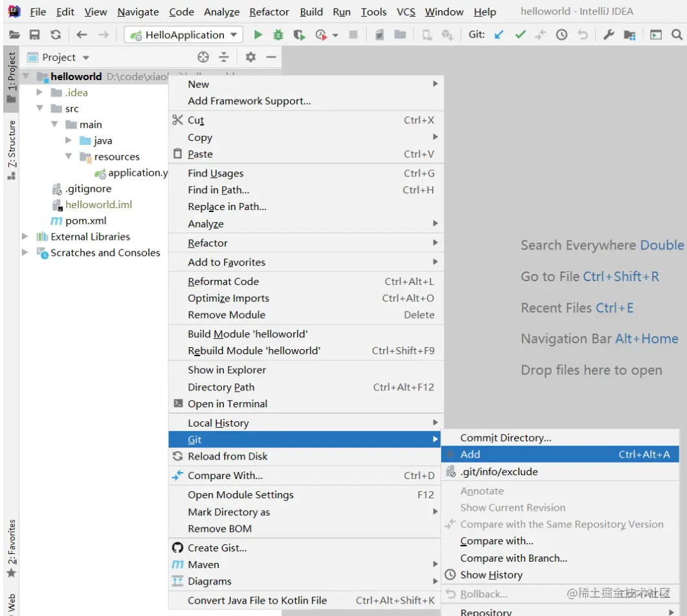
Task: Select .gitignore file in project tree
Action: click(87, 189)
